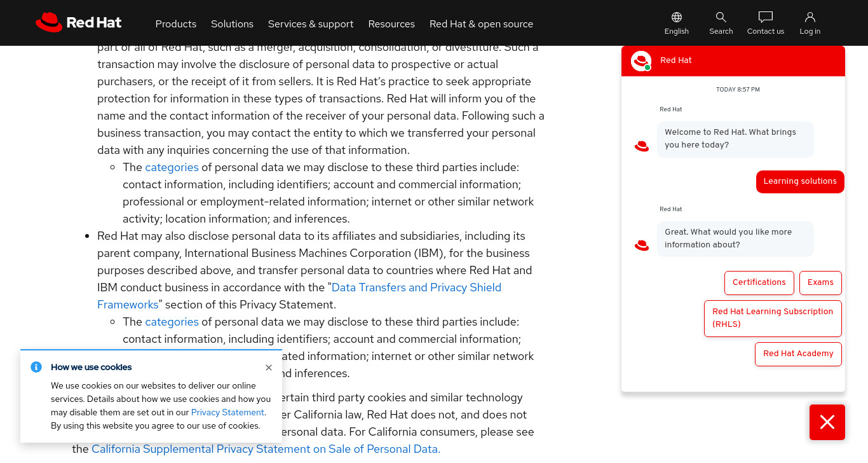This screenshot has width=868, height=463.
Task: Click the Learning solutions chat reply bubble
Action: pos(800,181)
